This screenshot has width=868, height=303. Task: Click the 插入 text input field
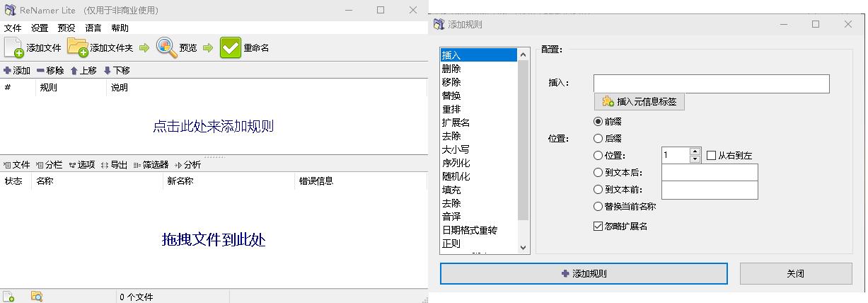711,84
